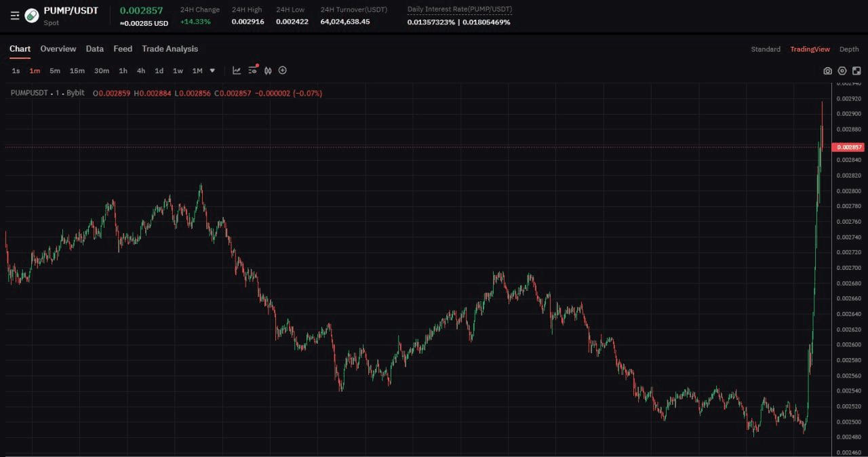Viewport: 868px width, 457px height.
Task: Switch to the Chart tab
Action: tap(20, 49)
